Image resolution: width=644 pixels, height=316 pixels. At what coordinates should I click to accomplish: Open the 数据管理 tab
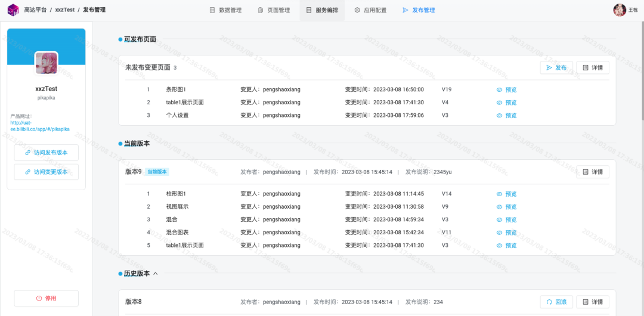click(x=225, y=10)
